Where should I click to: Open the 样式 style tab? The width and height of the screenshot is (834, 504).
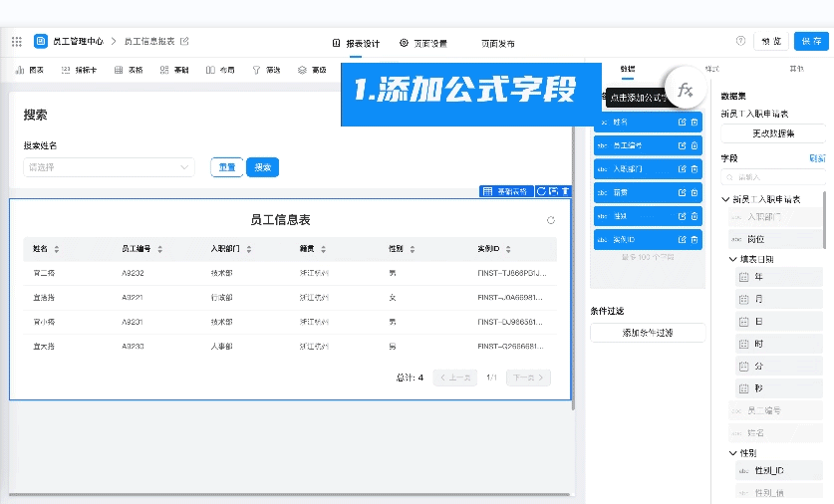click(x=711, y=69)
